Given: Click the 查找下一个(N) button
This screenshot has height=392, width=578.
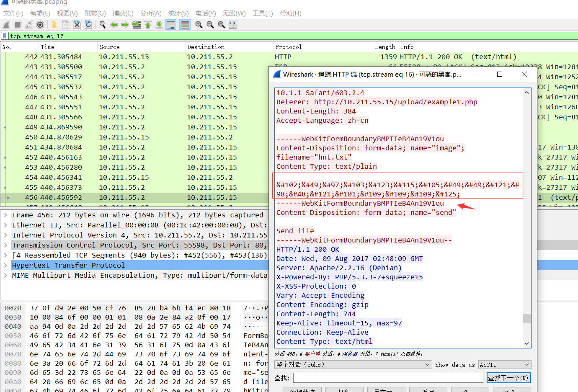Looking at the screenshot, I should click(508, 378).
